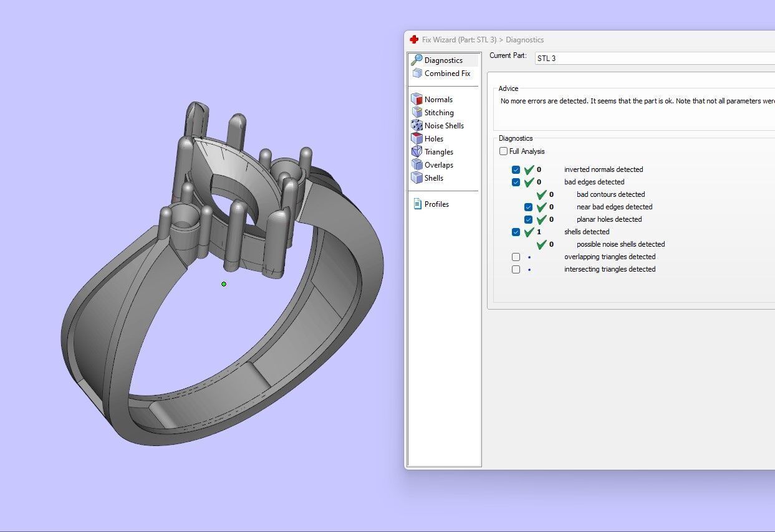Open the Diagnostics magnifier icon
The image size is (775, 532).
point(416,60)
